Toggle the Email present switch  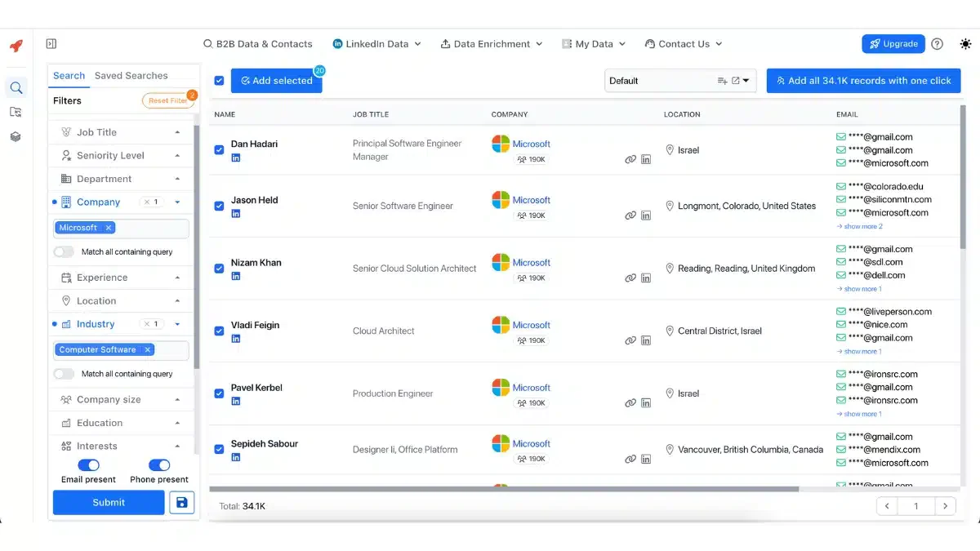pos(88,464)
